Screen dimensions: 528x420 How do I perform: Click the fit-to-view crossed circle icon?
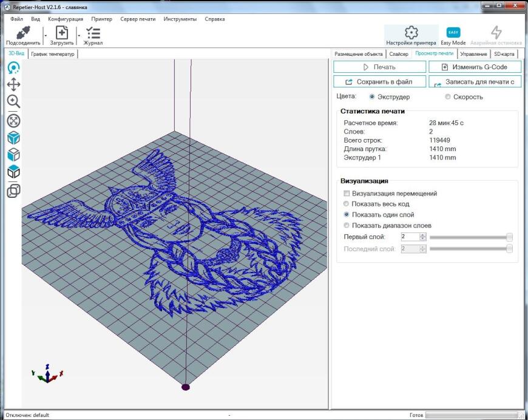click(13, 121)
